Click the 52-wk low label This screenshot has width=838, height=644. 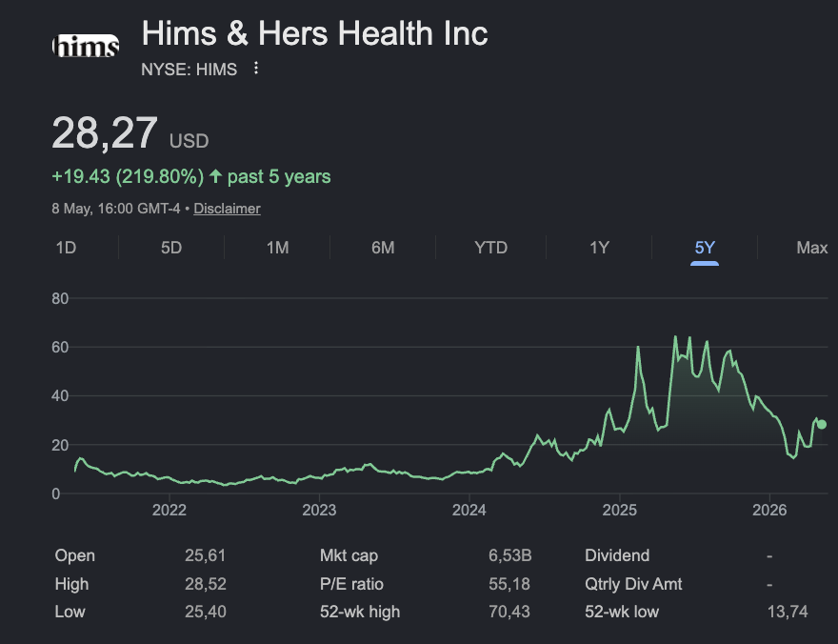point(622,612)
